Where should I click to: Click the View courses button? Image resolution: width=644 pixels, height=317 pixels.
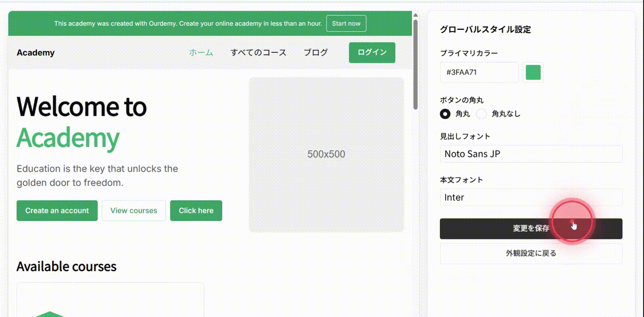pyautogui.click(x=133, y=210)
